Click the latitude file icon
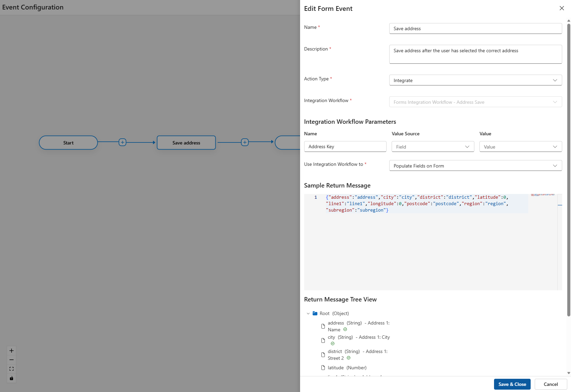 tap(323, 368)
